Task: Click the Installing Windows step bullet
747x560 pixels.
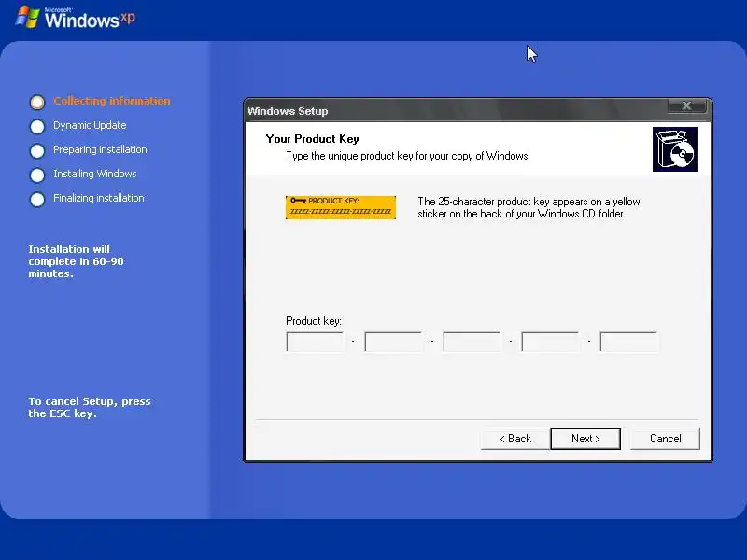Action: [37, 175]
